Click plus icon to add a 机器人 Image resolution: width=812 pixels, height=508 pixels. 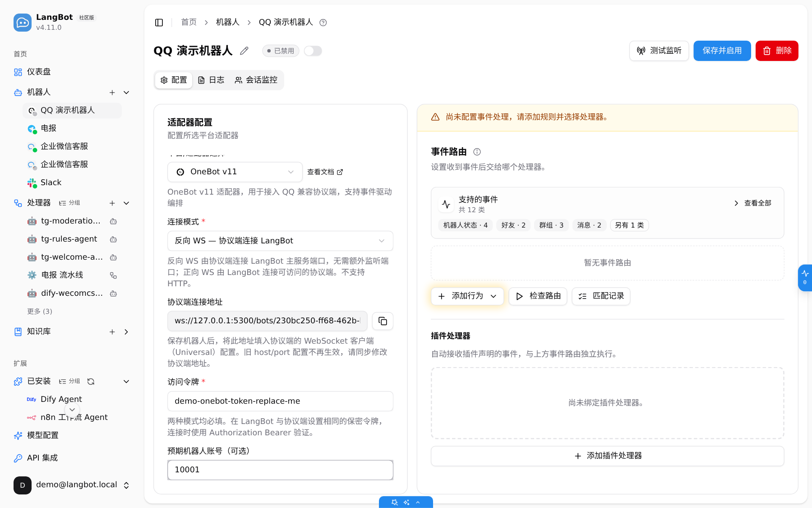(x=112, y=93)
